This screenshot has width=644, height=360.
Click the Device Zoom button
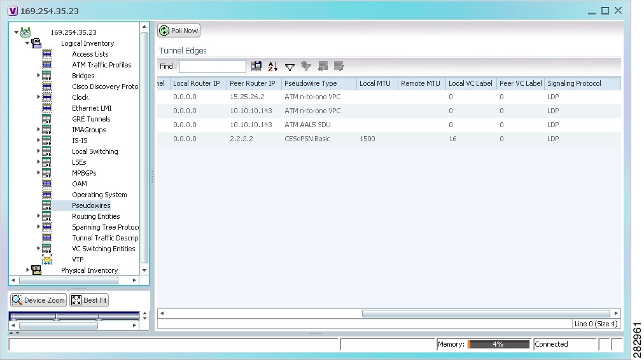pos(38,300)
